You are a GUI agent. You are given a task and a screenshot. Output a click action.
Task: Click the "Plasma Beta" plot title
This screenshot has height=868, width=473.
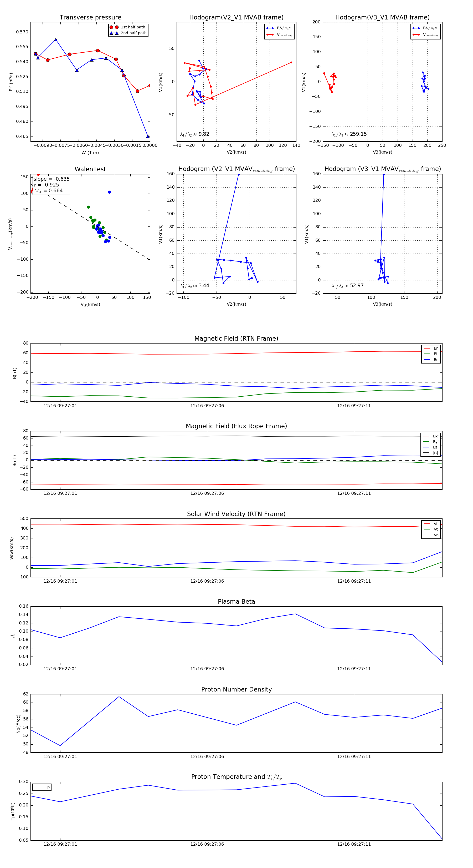pyautogui.click(x=236, y=602)
